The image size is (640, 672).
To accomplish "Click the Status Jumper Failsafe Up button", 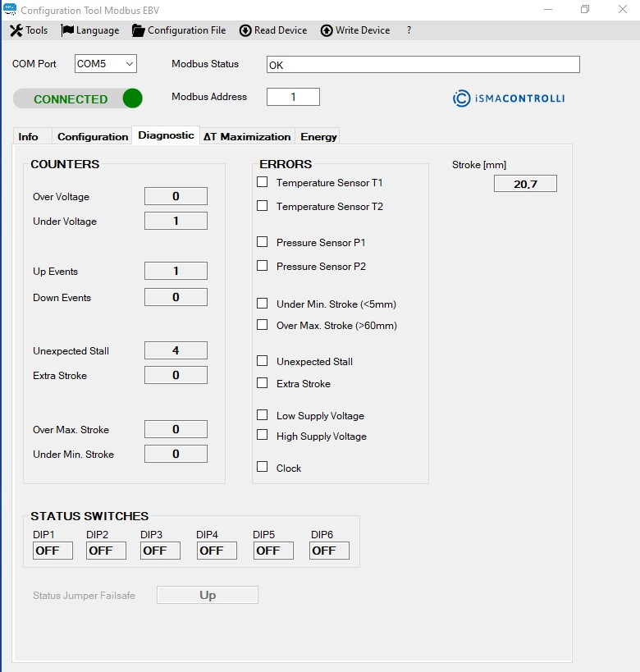I will click(x=208, y=595).
